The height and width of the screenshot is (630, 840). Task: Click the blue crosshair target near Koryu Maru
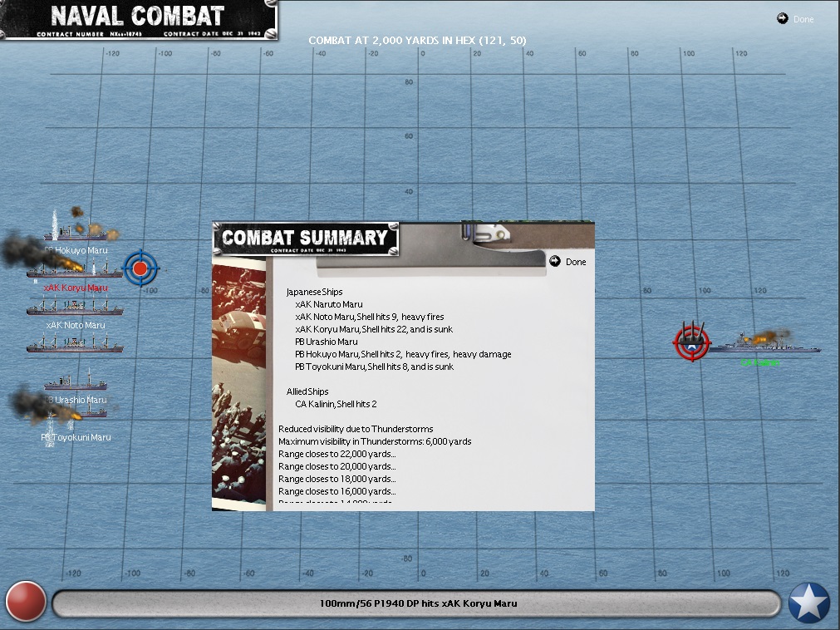(x=140, y=268)
